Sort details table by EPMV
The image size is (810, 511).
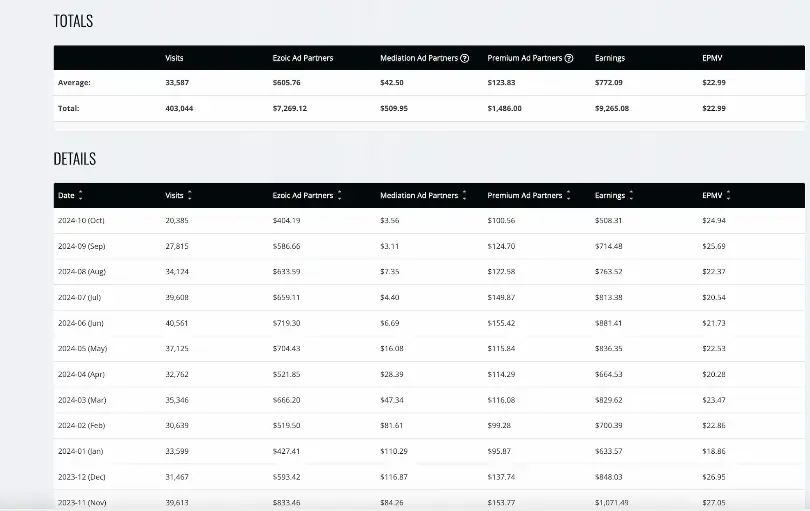coord(716,195)
